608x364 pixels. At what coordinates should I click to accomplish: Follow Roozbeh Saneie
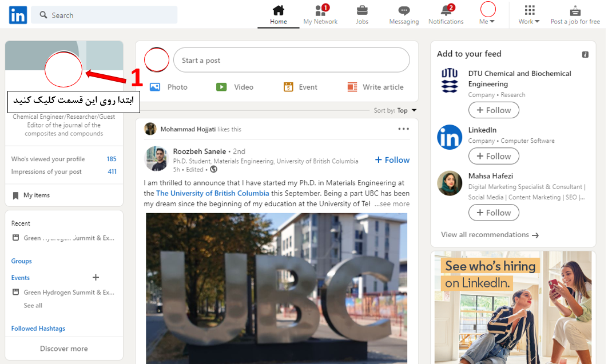coord(392,160)
